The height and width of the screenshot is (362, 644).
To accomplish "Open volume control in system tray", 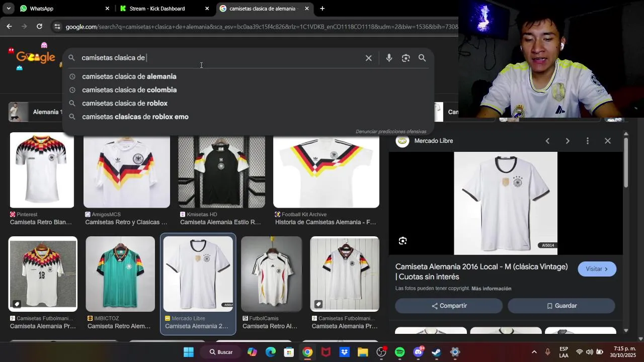I will point(589,352).
